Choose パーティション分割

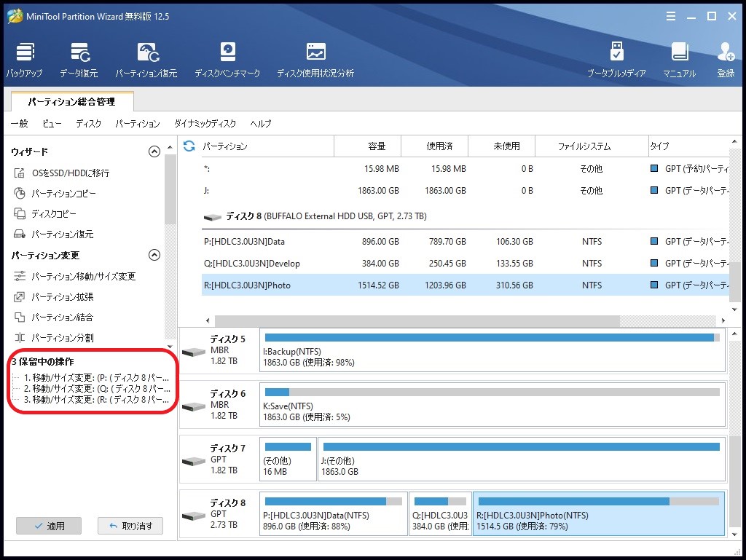pos(53,338)
